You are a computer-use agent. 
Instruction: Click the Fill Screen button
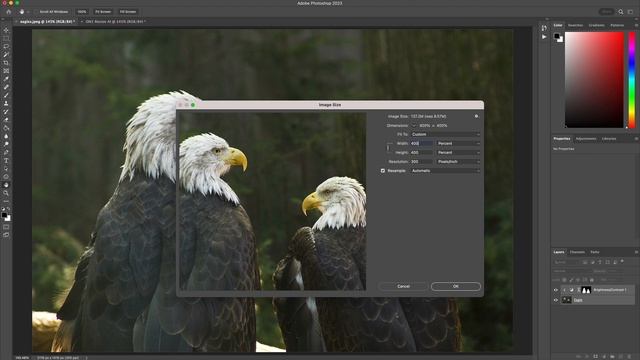pos(128,12)
